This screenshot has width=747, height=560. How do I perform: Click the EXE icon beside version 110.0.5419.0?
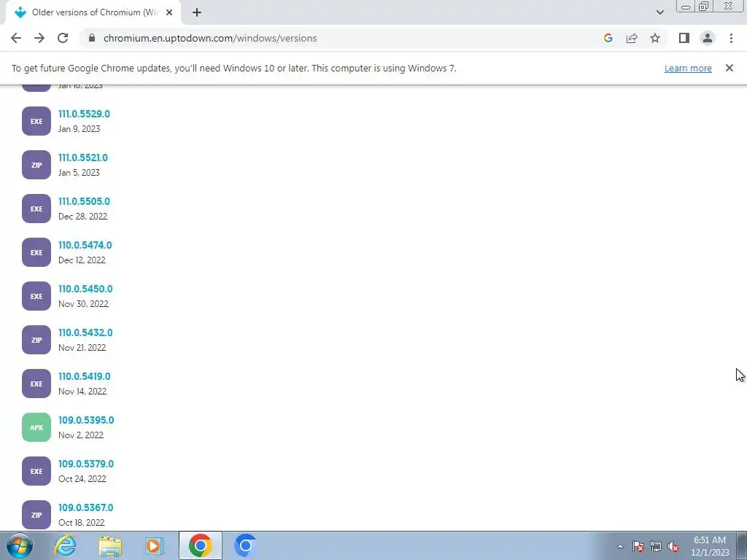coord(36,384)
